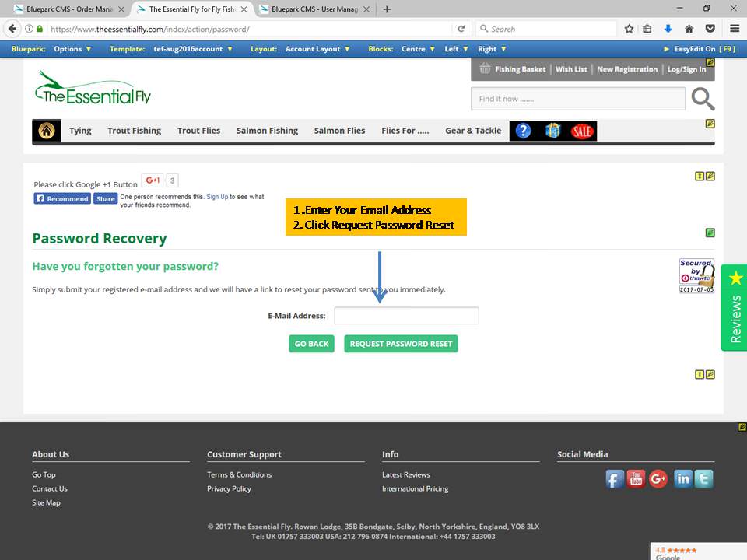This screenshot has height=560, width=747.
Task: Expand the Bluepark Options dropdown
Action: point(72,49)
